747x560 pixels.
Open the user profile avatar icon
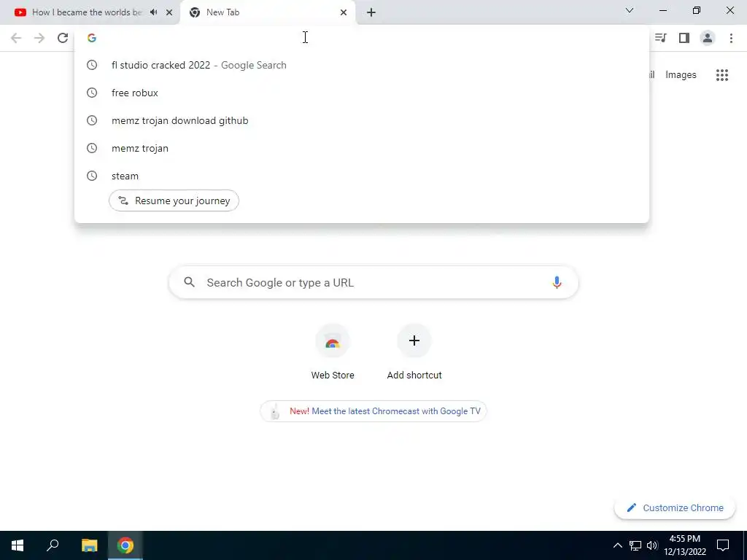click(x=708, y=38)
